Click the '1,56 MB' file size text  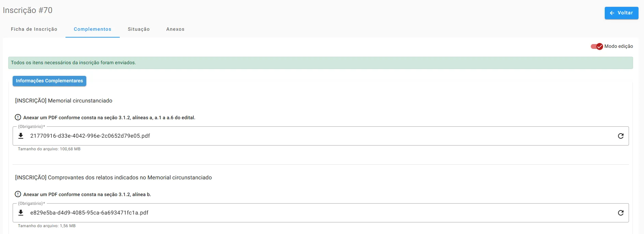(x=68, y=226)
